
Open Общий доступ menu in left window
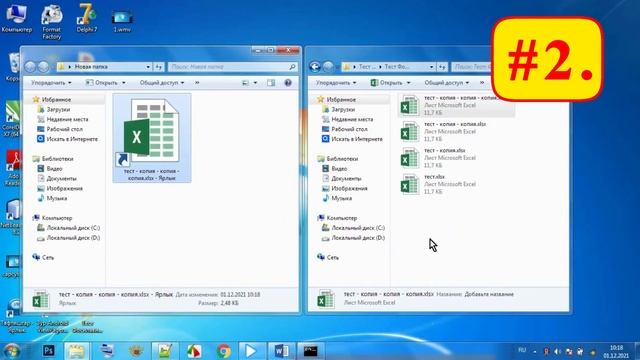162,83
